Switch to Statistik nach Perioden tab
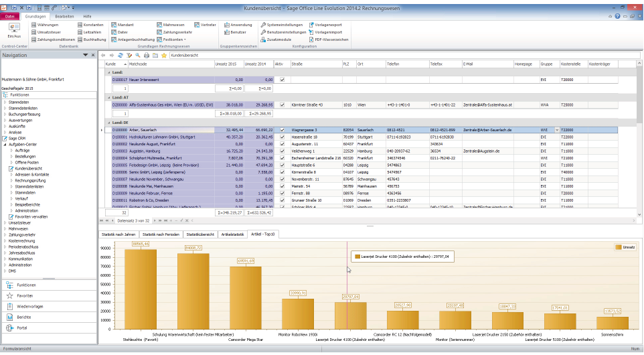This screenshot has height=355, width=644. [x=161, y=234]
